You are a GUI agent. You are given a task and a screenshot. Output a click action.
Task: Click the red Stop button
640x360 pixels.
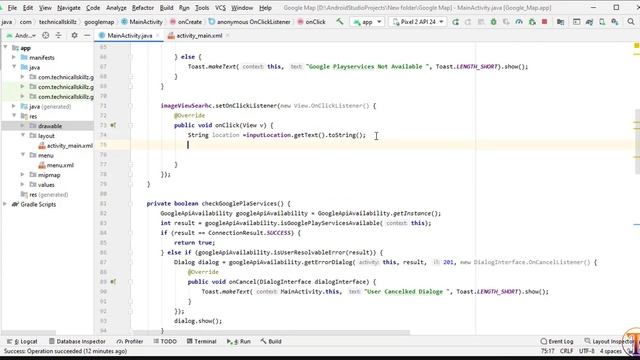544,22
